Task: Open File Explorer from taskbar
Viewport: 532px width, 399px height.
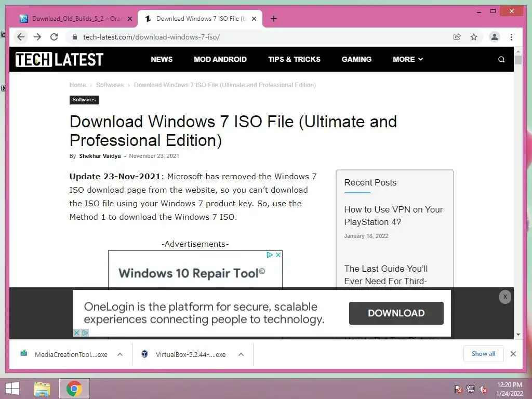Action: (42, 389)
